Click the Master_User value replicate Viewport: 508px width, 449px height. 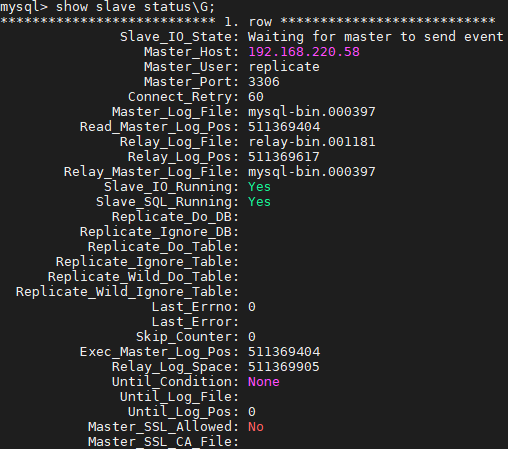click(x=284, y=67)
